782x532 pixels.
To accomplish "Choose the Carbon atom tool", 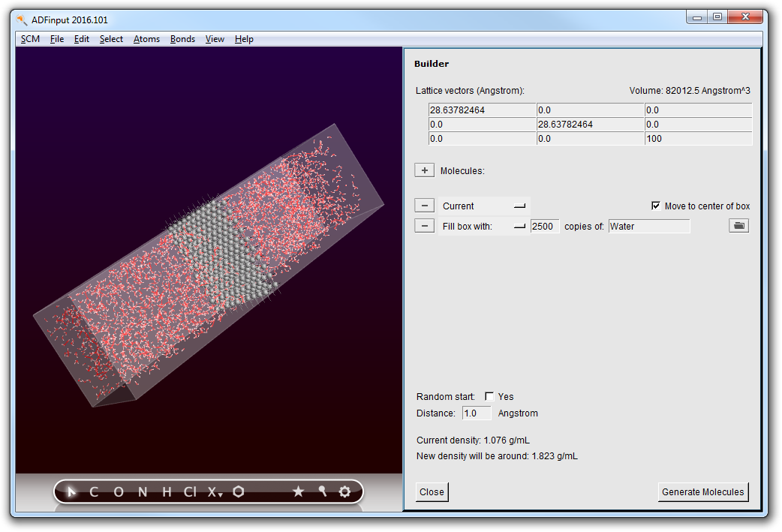I will 94,492.
